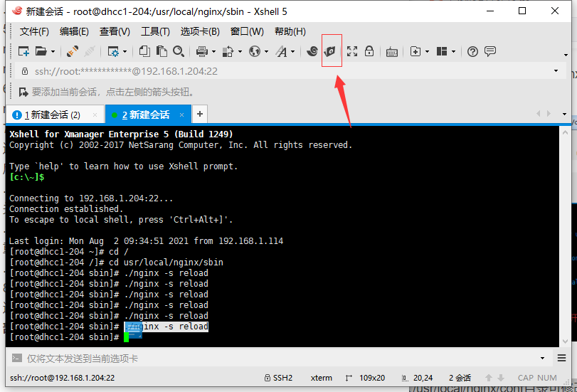Expand compose bar target dropdown
577x392 pixels.
pyautogui.click(x=542, y=358)
